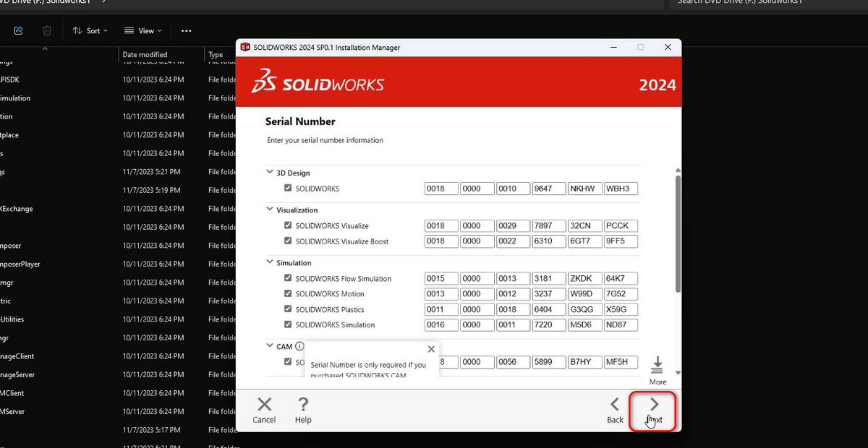Click the serial field containing 7G52
Image resolution: width=868 pixels, height=448 pixels.
pyautogui.click(x=621, y=294)
